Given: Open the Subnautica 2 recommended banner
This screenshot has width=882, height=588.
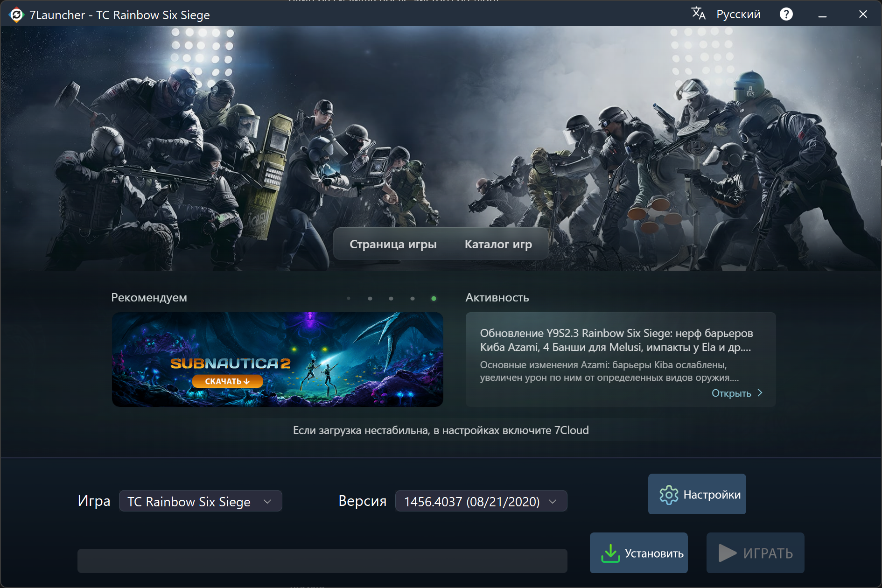Looking at the screenshot, I should click(278, 359).
